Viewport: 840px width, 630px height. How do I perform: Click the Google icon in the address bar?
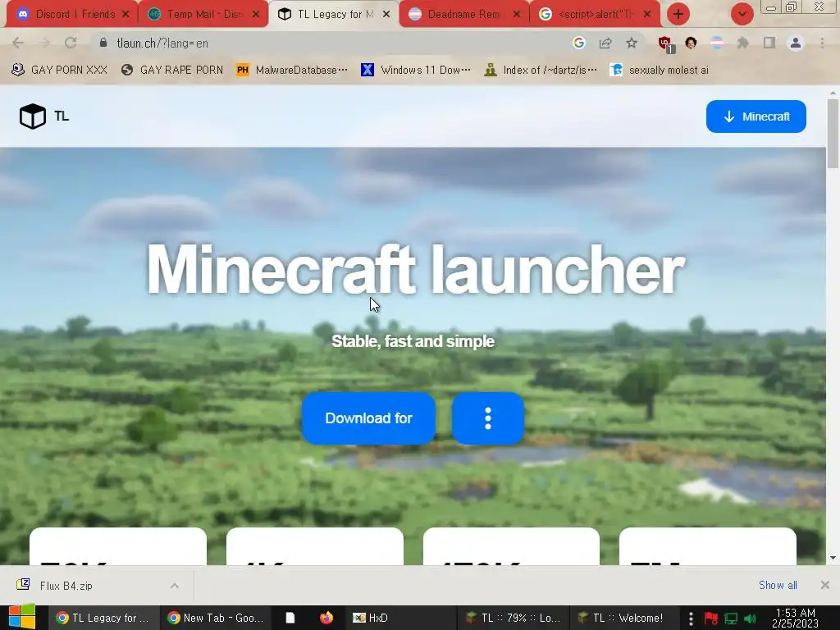coord(578,43)
